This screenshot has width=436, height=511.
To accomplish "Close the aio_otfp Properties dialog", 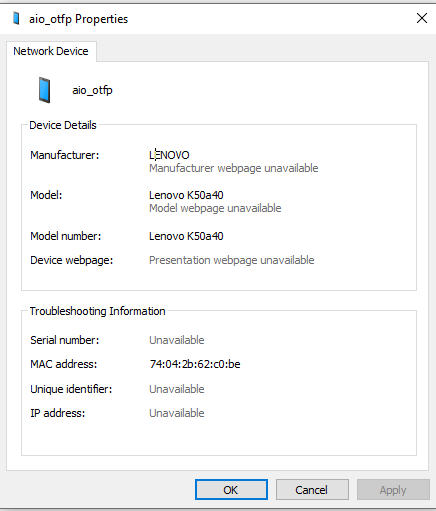I will tap(422, 18).
